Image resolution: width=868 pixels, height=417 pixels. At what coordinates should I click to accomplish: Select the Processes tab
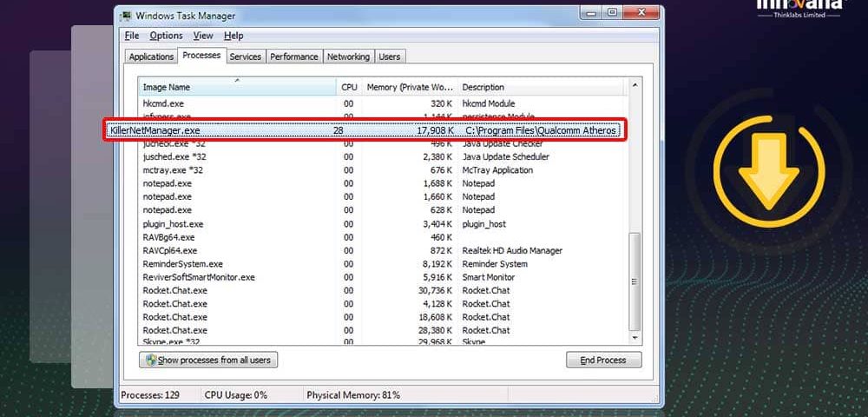(201, 56)
